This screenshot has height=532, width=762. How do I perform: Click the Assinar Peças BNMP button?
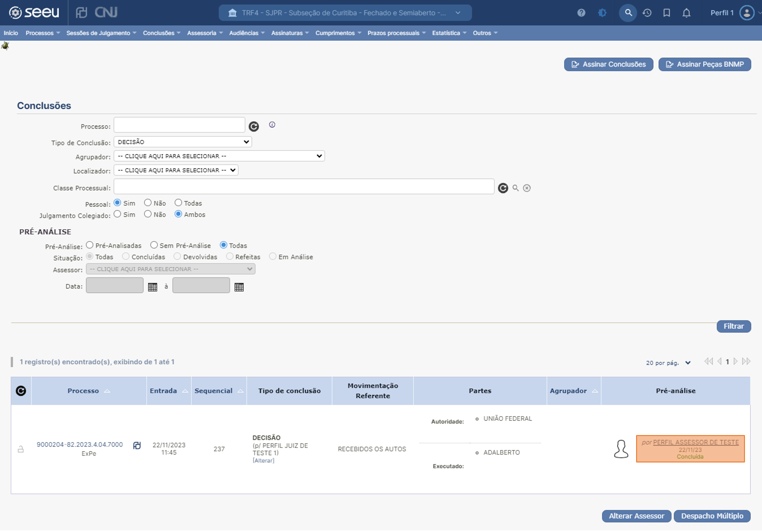pyautogui.click(x=704, y=64)
